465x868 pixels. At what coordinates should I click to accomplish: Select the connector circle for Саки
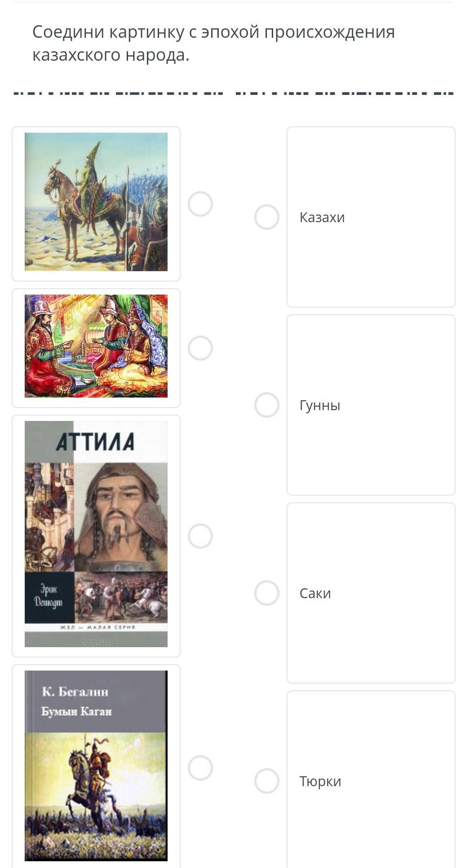click(x=267, y=593)
